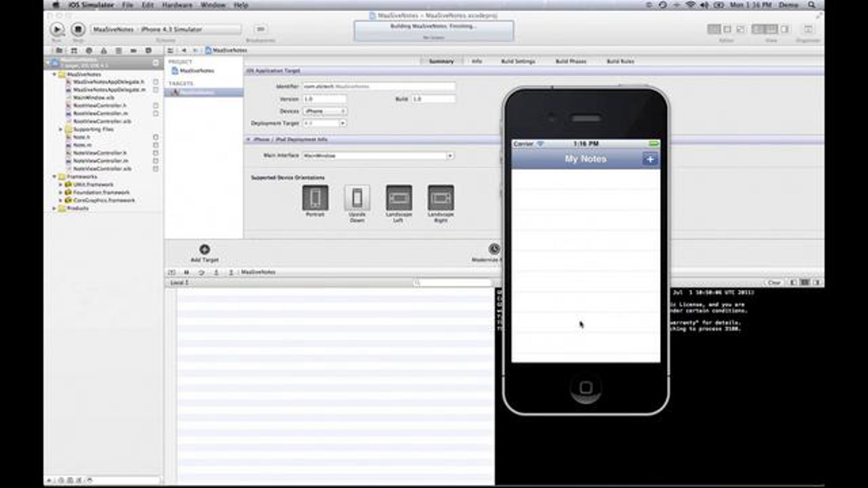Open the Project navigator folder icon
Viewport: 868px width, 488px height.
tap(59, 51)
